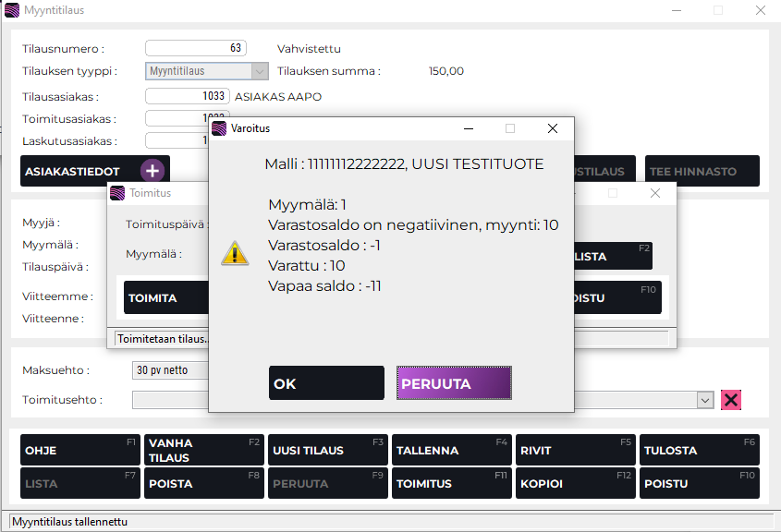Click the Tilausasiakas number field

click(188, 96)
